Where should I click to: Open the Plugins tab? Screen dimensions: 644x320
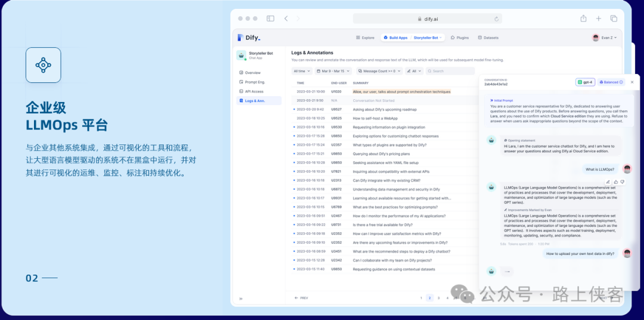(x=460, y=38)
